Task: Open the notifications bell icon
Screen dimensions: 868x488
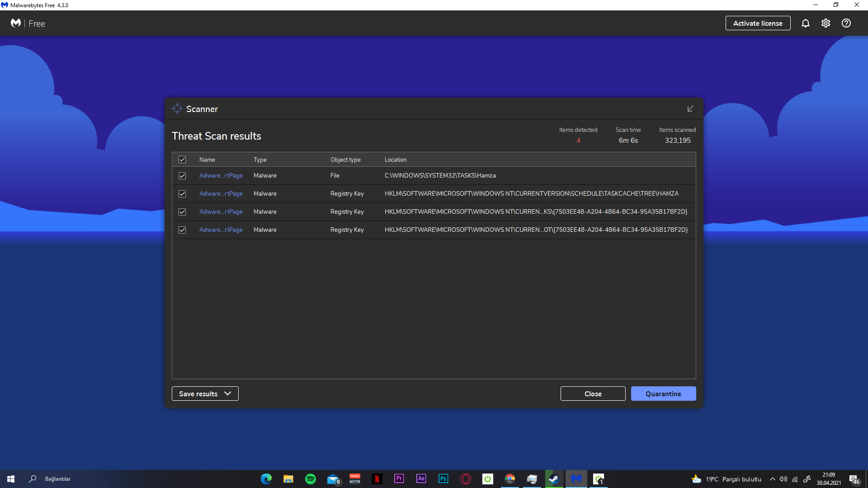Action: coord(805,23)
